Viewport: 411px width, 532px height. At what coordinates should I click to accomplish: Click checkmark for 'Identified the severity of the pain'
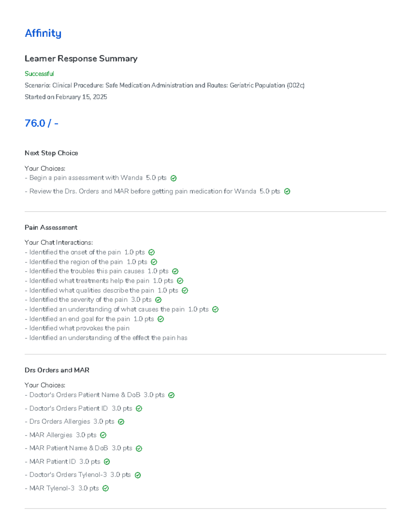tap(158, 300)
